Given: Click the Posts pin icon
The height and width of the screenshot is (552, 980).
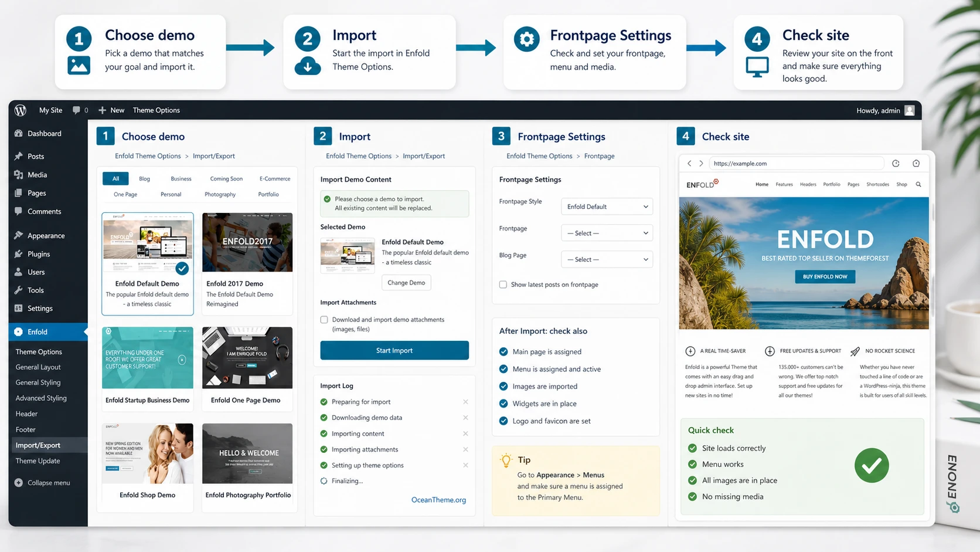Looking at the screenshot, I should (x=19, y=156).
